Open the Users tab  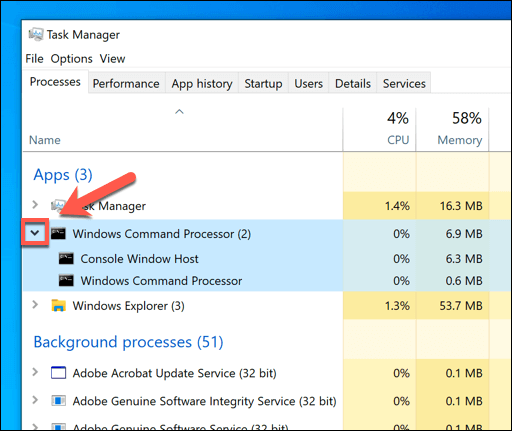pyautogui.click(x=308, y=83)
